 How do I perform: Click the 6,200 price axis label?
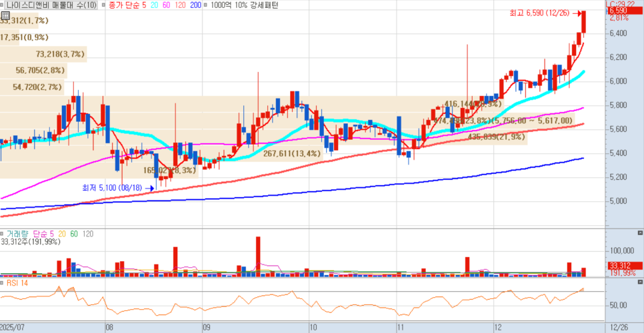tap(618, 57)
